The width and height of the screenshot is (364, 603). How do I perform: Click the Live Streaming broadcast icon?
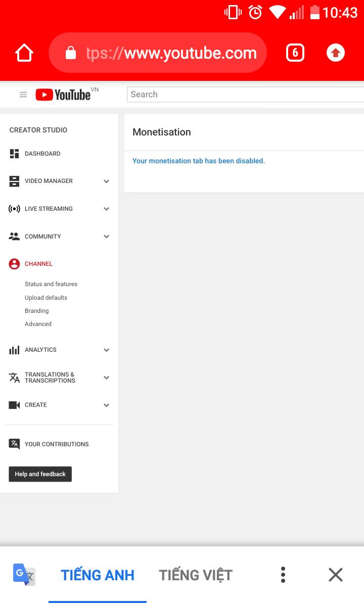[x=14, y=209]
